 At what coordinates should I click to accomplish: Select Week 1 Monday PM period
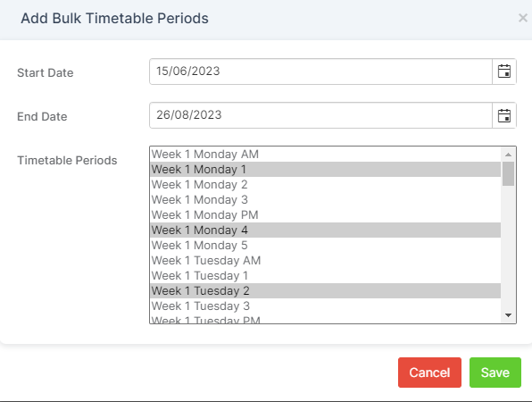[x=325, y=215]
